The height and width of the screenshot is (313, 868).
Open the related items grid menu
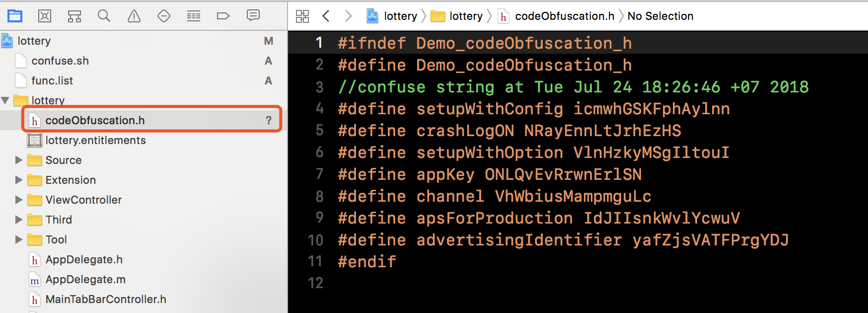(x=302, y=16)
